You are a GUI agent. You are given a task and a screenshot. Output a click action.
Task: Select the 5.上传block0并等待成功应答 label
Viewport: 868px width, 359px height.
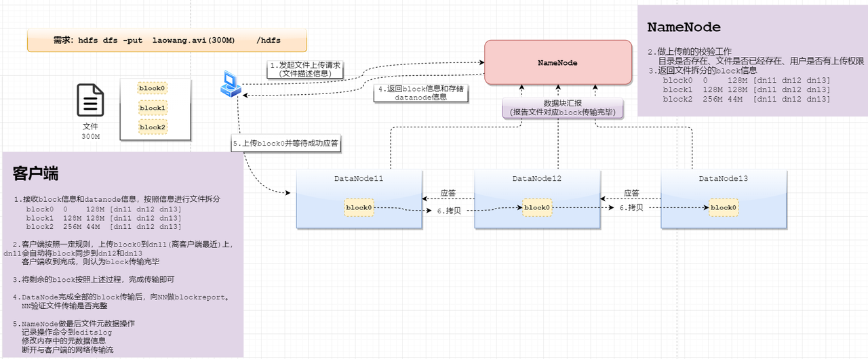(x=285, y=143)
